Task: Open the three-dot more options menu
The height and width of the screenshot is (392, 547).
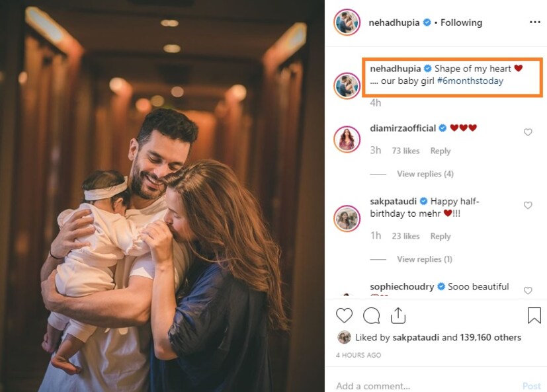Action: pos(534,22)
